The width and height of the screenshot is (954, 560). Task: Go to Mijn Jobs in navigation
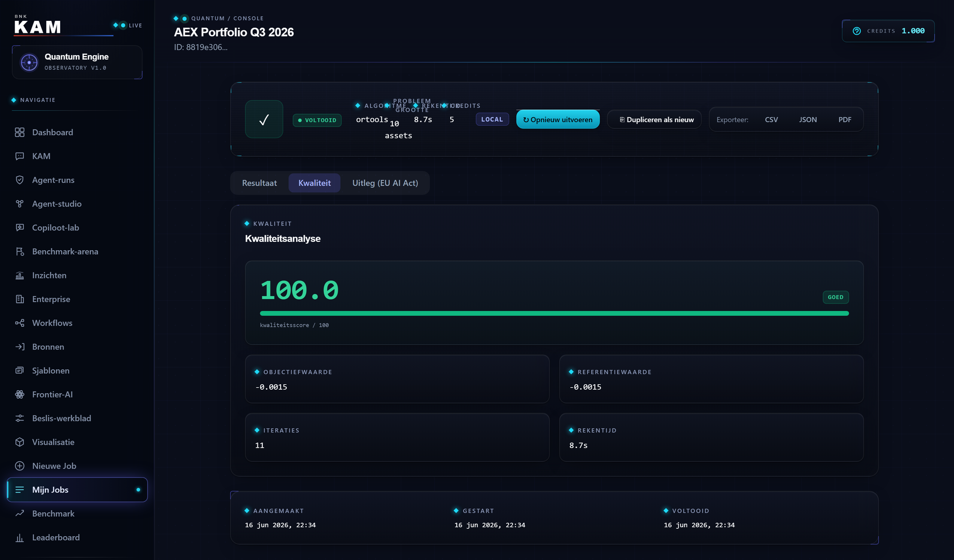(x=78, y=490)
